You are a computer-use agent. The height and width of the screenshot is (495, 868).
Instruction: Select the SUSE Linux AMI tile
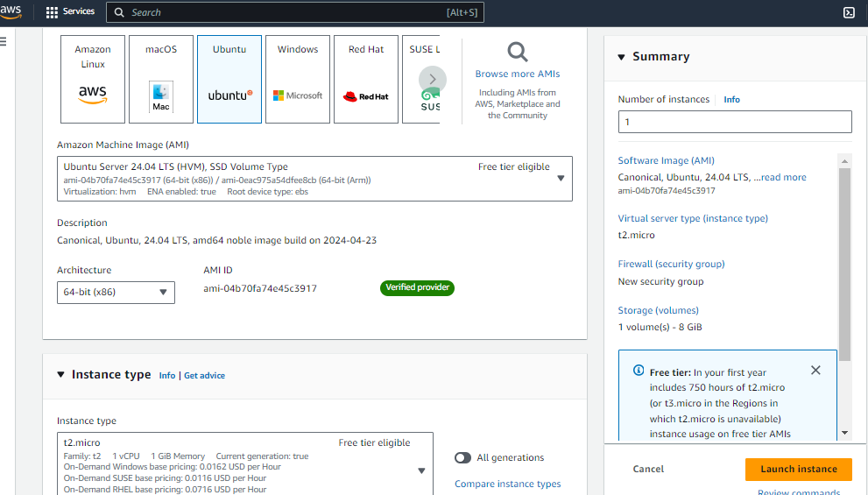coord(422,79)
